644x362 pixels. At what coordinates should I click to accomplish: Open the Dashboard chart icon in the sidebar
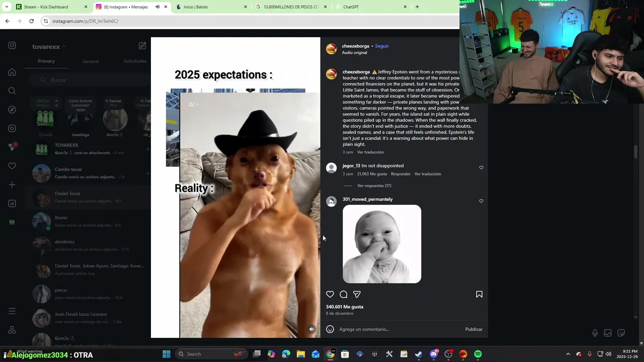(12, 203)
